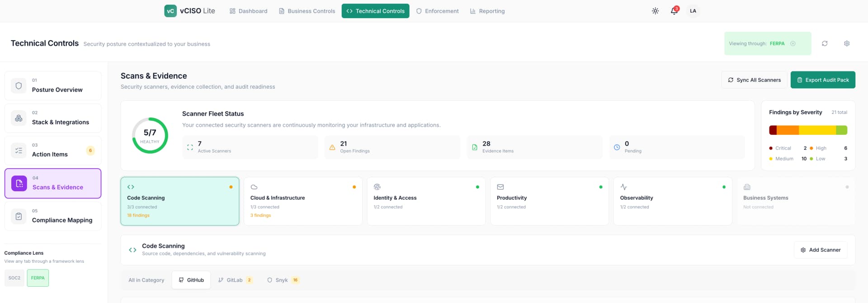
Task: Enable the SOC2 compliance lens
Action: pos(14,278)
